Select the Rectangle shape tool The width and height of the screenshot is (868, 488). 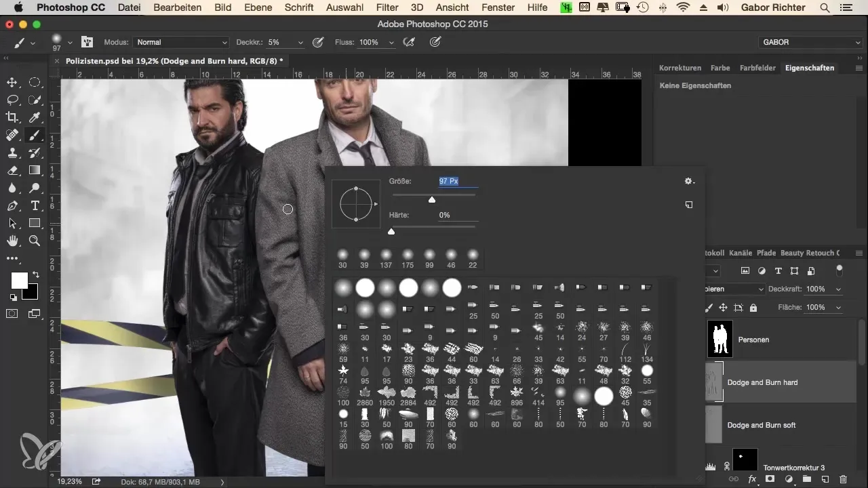click(x=35, y=223)
